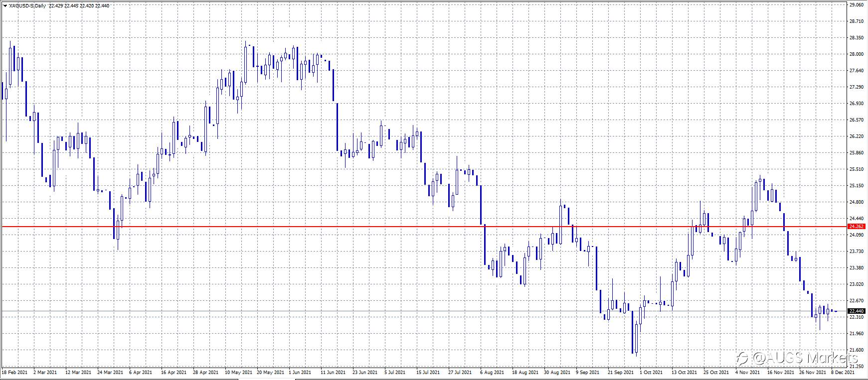Click the high price value 22.445
Viewport: 868px width, 380px height.
pos(71,5)
